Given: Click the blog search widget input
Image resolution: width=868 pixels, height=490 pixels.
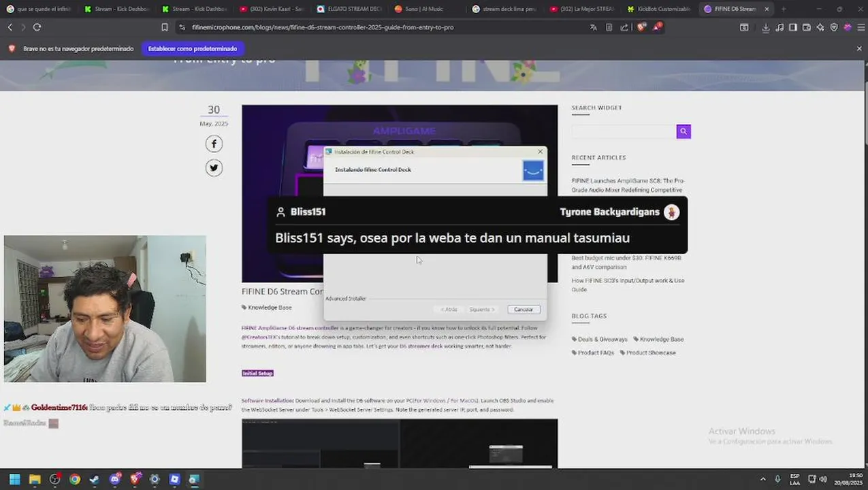Looking at the screenshot, I should click(624, 131).
